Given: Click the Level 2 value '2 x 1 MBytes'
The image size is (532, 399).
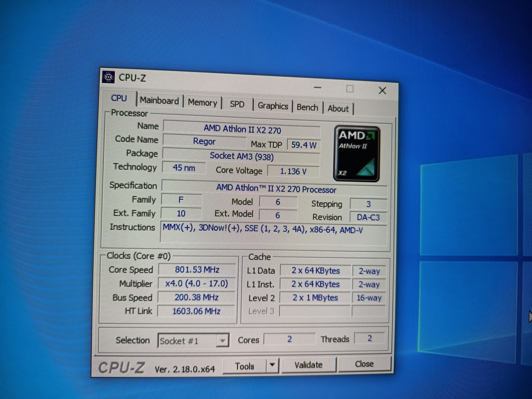Looking at the screenshot, I should [x=315, y=298].
